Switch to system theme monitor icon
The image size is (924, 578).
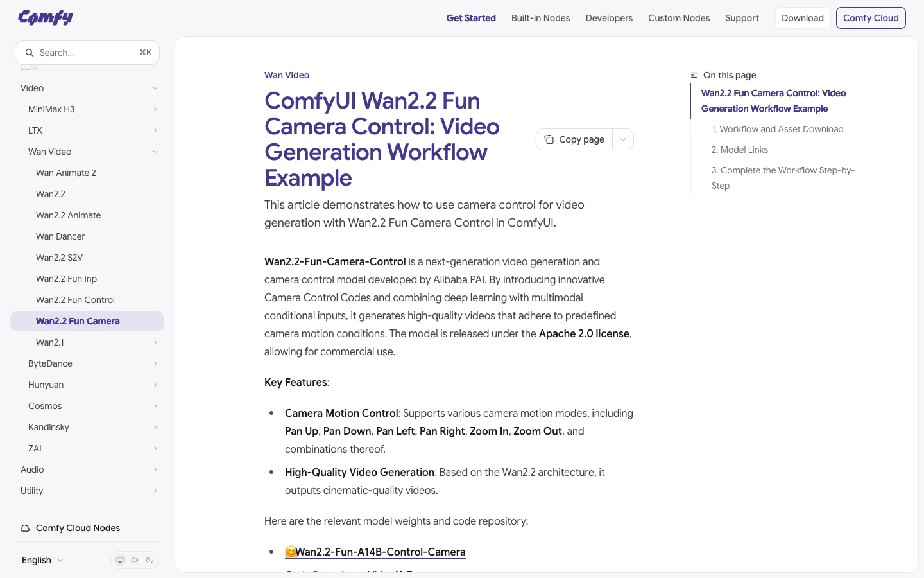(x=120, y=560)
